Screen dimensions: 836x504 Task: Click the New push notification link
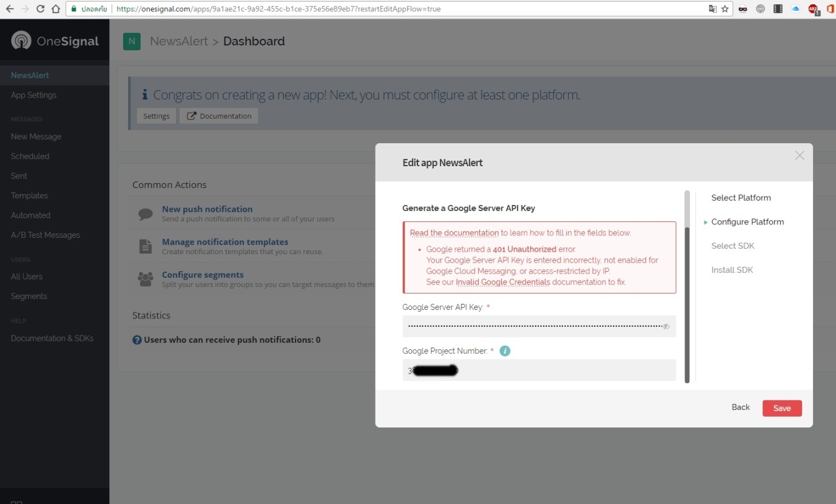pos(207,209)
